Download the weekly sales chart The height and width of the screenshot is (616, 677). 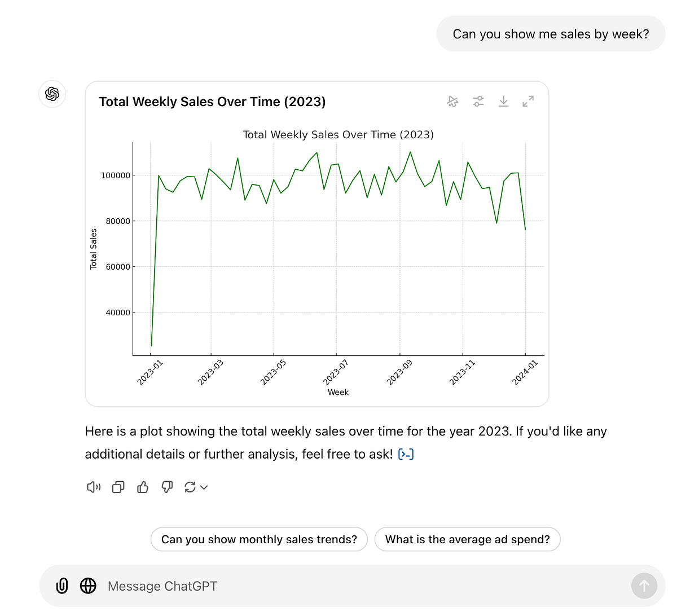click(x=503, y=102)
